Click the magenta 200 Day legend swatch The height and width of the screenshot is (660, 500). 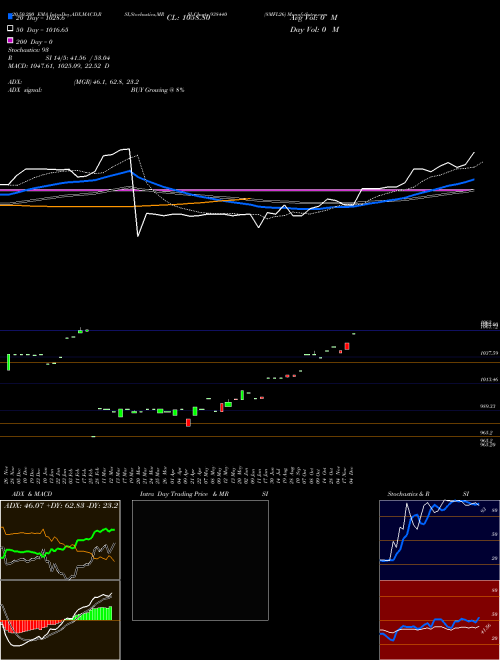pos(10,40)
